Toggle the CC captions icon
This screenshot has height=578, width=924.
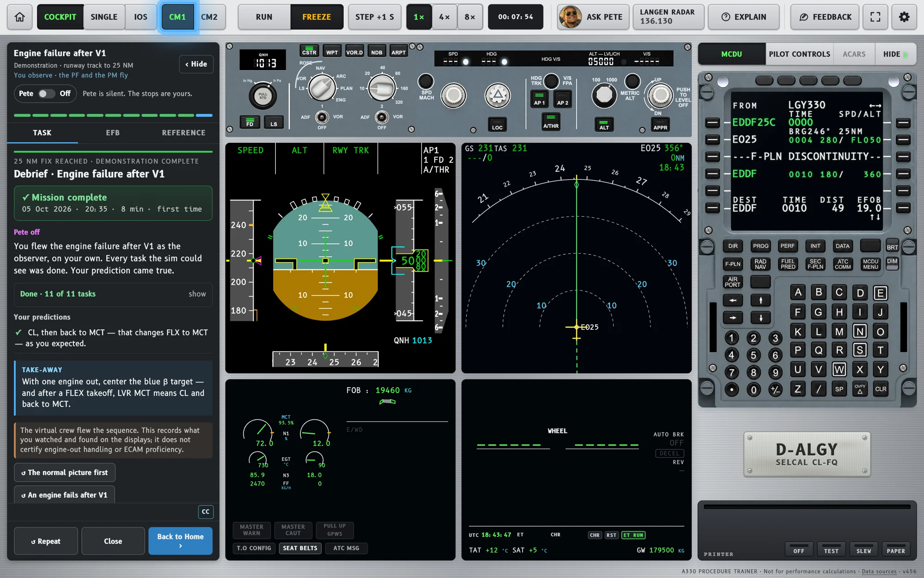(x=206, y=511)
